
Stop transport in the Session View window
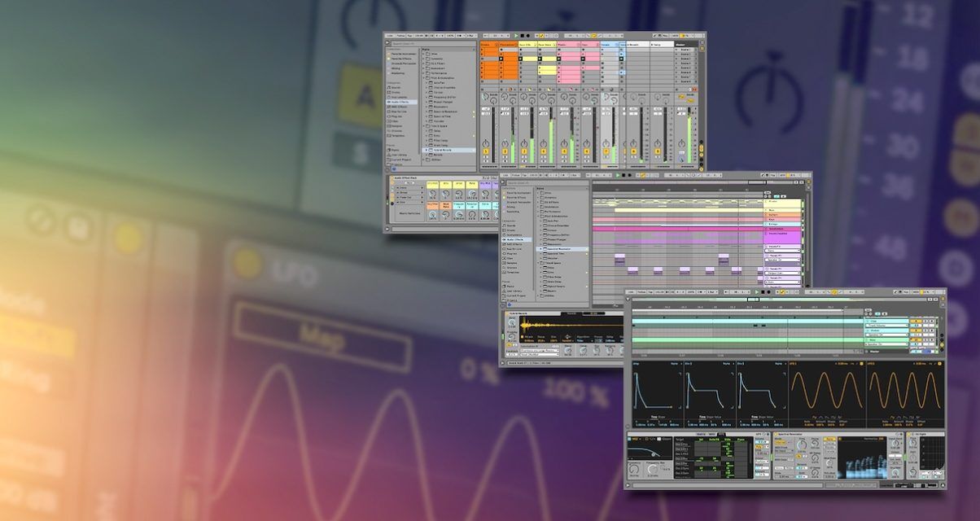[x=523, y=36]
